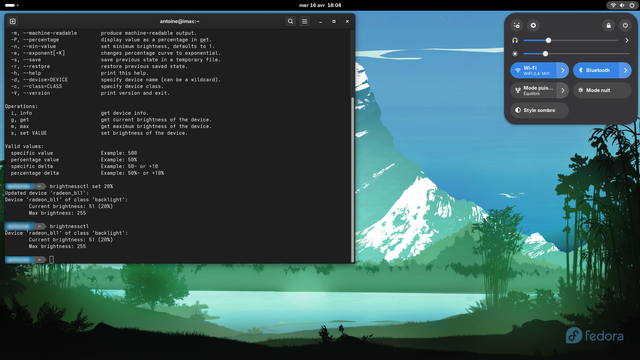Toggle Style sombre dark style

(540, 110)
